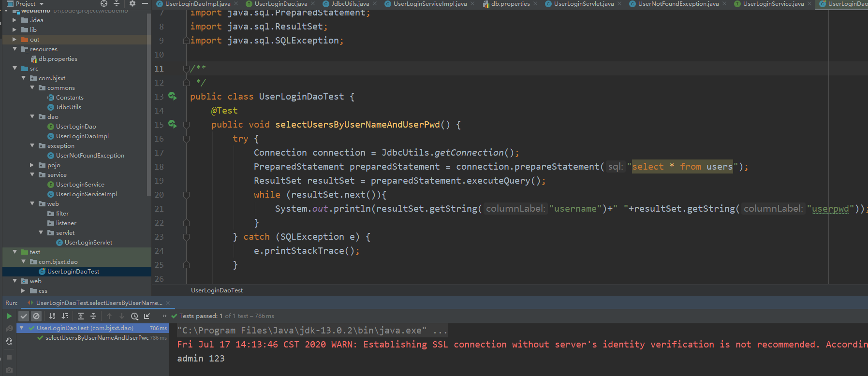Click UserLoginDaoTest breadcrumb below editor

click(x=217, y=290)
